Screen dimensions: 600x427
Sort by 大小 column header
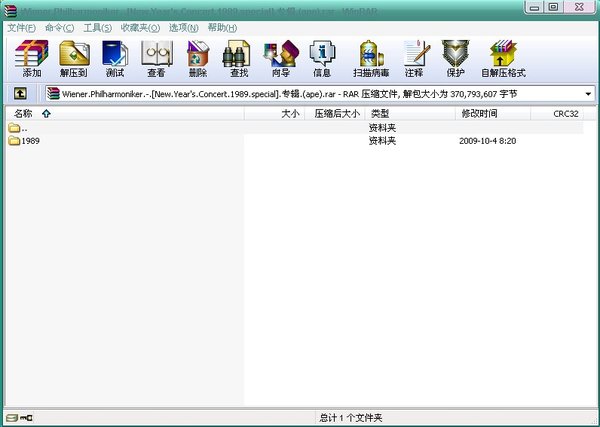[x=274, y=114]
